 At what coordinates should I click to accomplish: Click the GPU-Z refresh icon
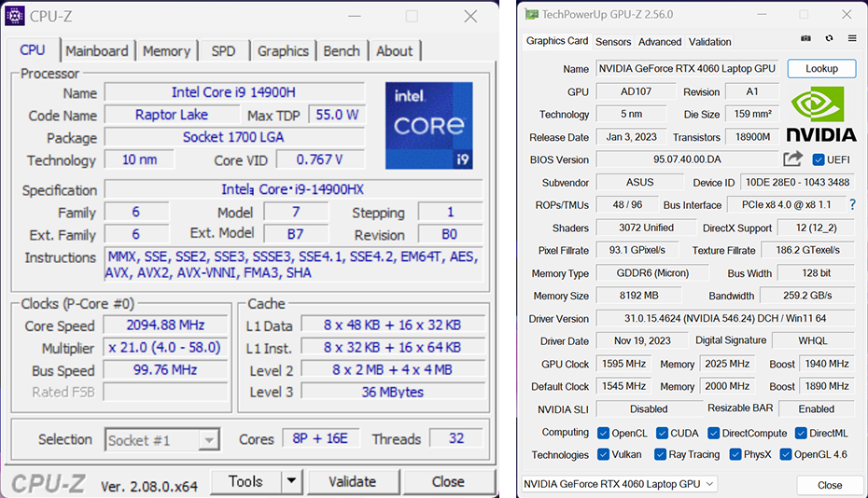[x=829, y=39]
